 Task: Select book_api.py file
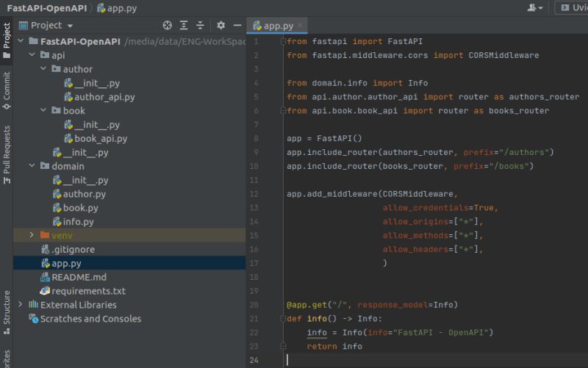[96, 138]
